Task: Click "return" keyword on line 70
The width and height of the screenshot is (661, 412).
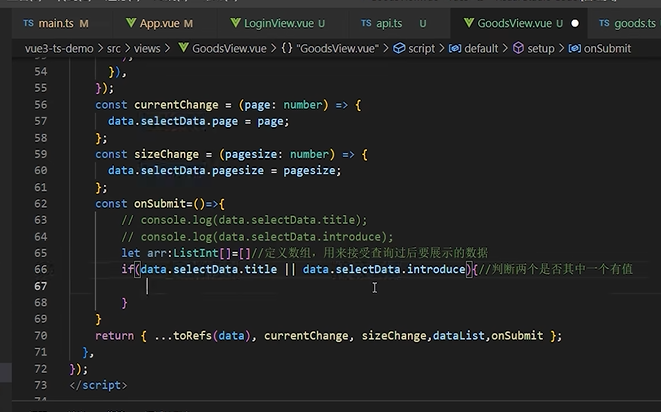Action: click(x=114, y=336)
